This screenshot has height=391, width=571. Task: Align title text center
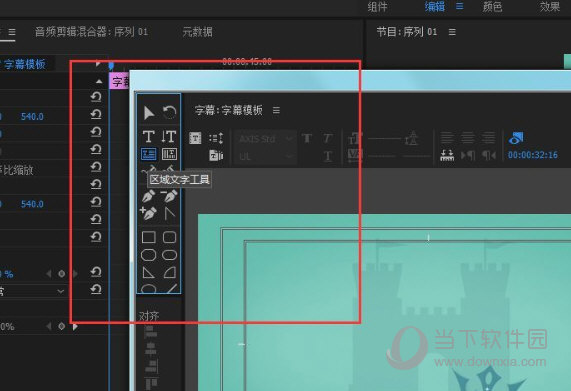pos(468,138)
